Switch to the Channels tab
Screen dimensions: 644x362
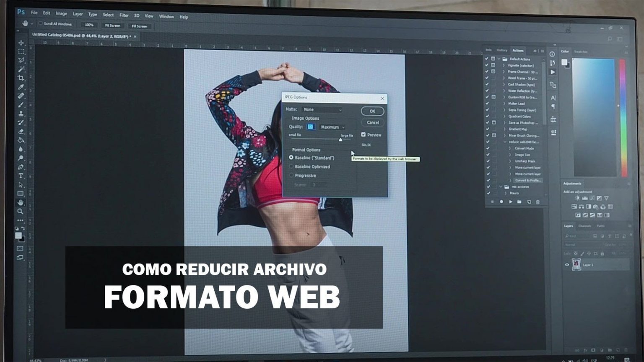click(584, 226)
